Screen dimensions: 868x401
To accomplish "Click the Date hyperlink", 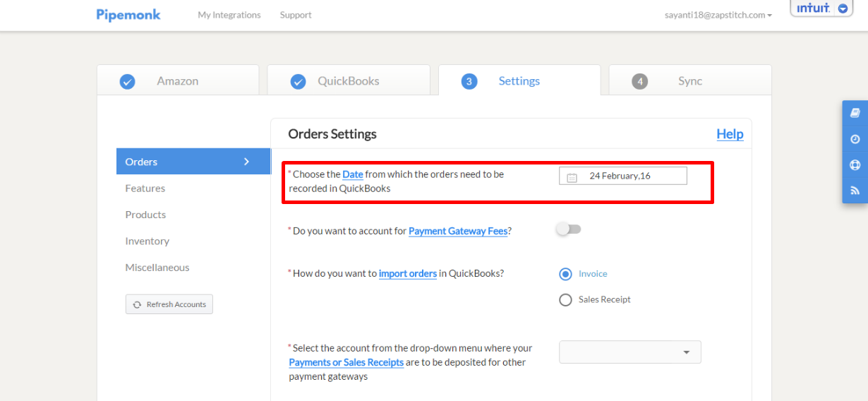I will pos(353,174).
